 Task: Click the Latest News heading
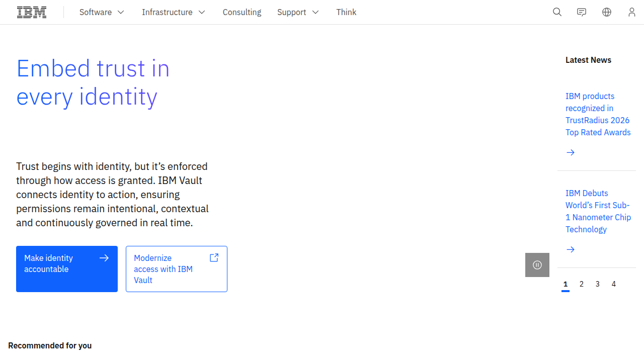tap(588, 60)
